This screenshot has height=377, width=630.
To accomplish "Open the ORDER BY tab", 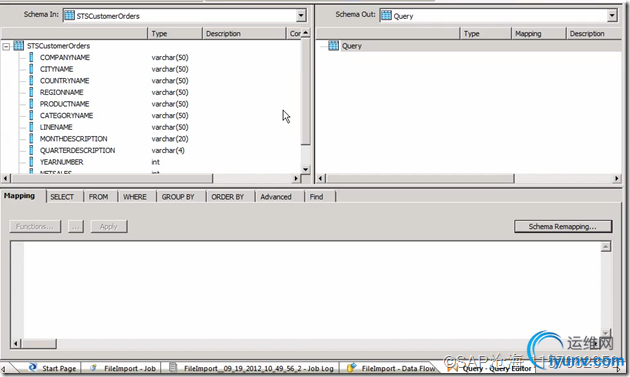I will (x=227, y=197).
